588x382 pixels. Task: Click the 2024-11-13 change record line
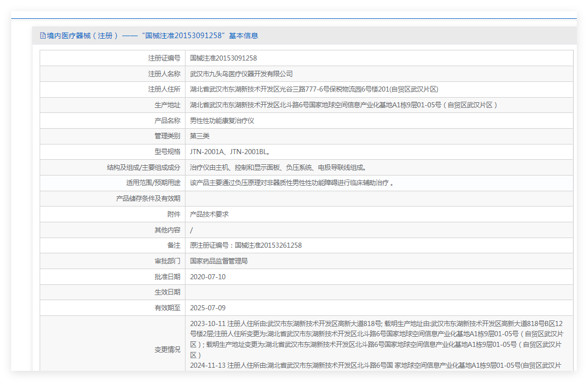click(x=376, y=366)
